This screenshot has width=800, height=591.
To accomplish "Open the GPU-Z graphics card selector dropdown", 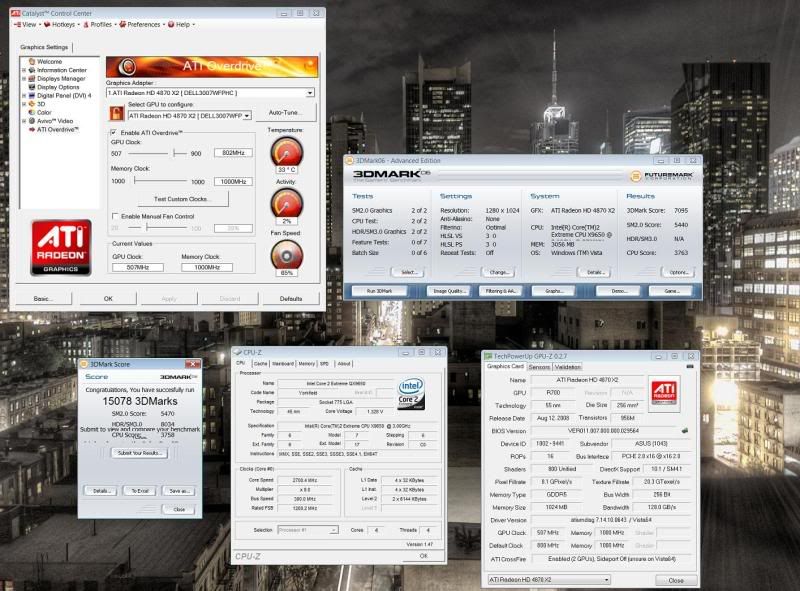I will point(606,580).
